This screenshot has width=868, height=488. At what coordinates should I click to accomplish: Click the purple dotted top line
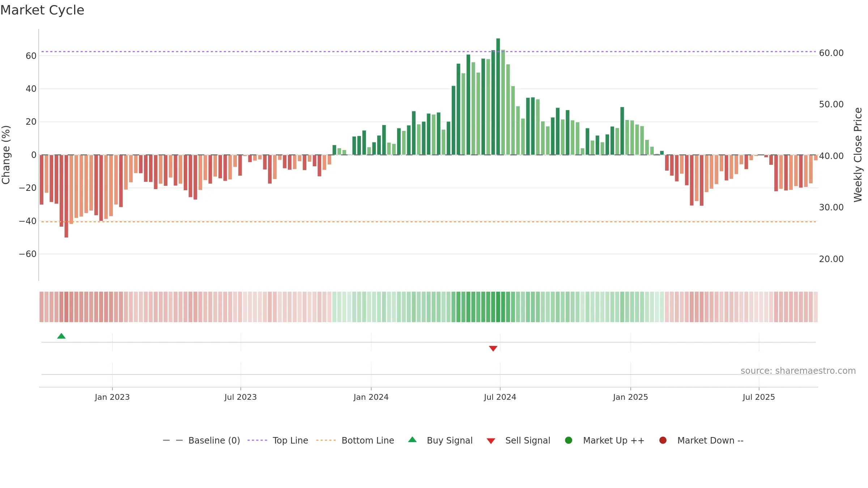pyautogui.click(x=429, y=52)
